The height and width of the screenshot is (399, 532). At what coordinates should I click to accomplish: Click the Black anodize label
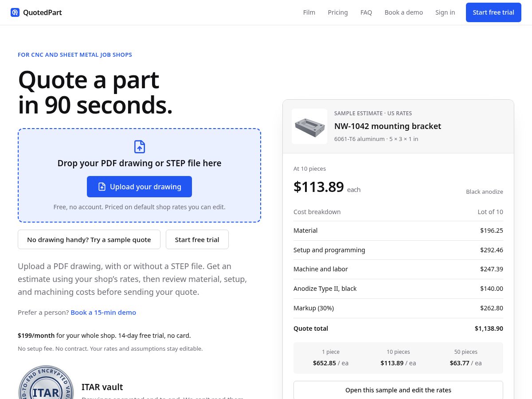click(485, 192)
